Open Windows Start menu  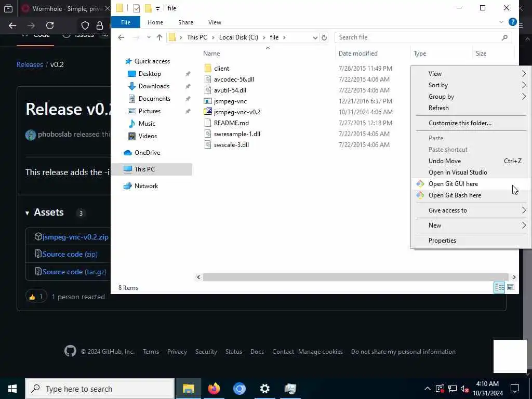(12, 389)
